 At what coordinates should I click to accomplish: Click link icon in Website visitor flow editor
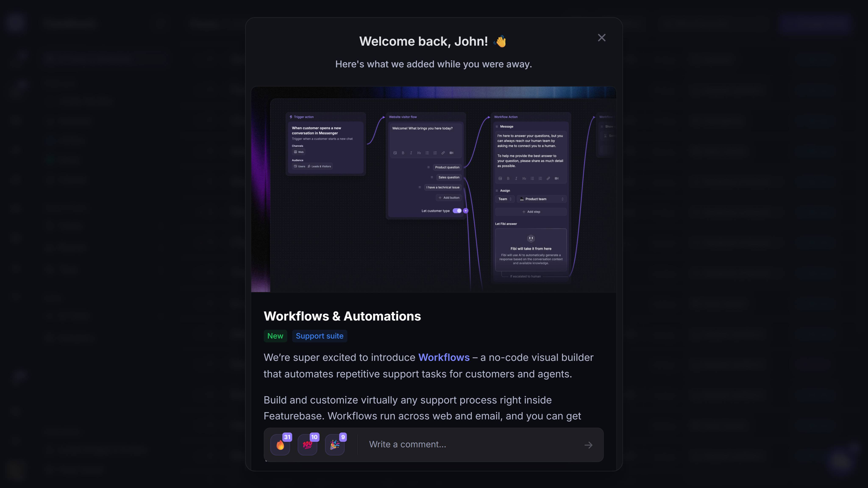pyautogui.click(x=443, y=153)
